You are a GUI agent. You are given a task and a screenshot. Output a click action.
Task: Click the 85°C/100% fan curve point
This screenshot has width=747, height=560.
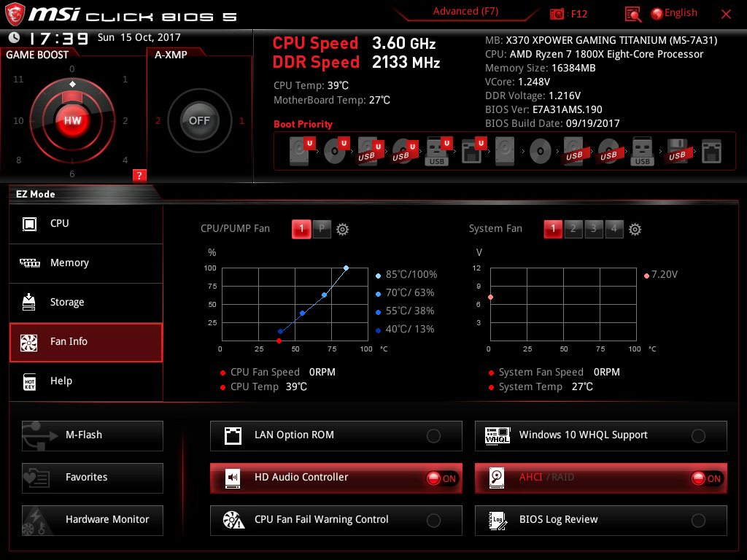point(346,268)
